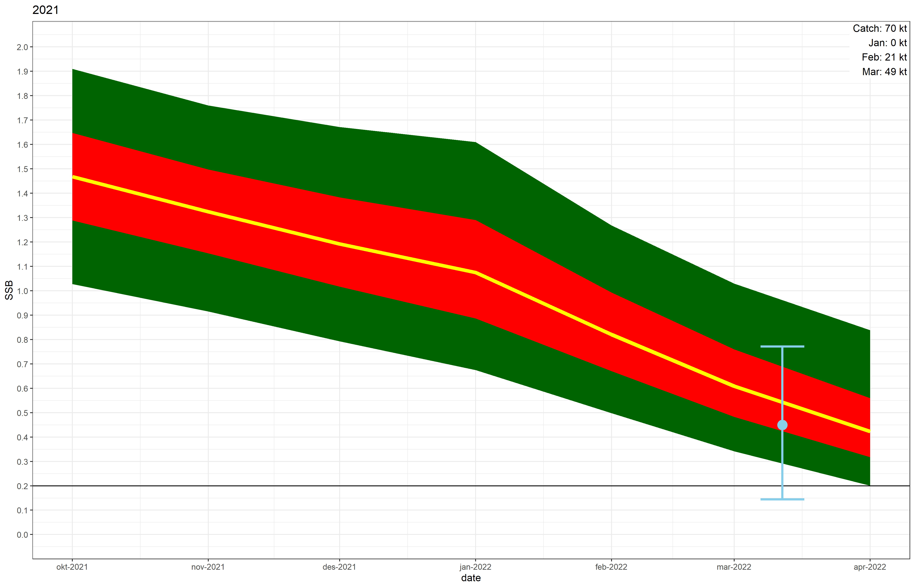Select the "jan-2022" axis label

pyautogui.click(x=475, y=567)
